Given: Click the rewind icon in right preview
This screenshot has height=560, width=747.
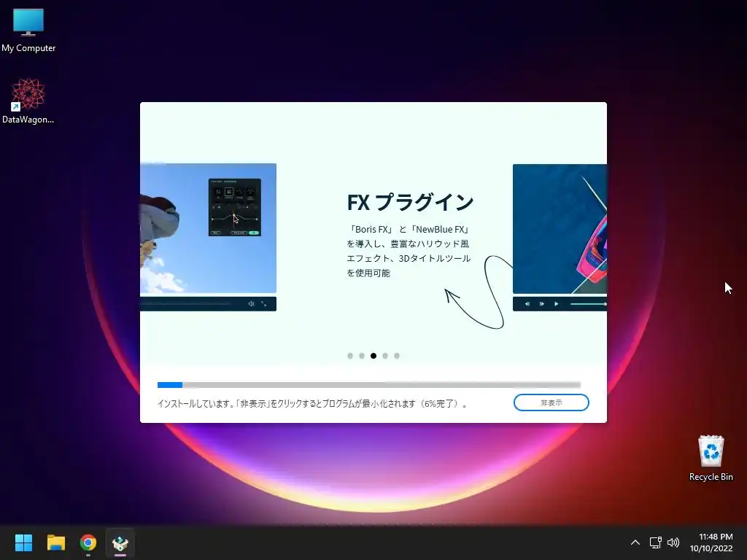Looking at the screenshot, I should click(527, 304).
